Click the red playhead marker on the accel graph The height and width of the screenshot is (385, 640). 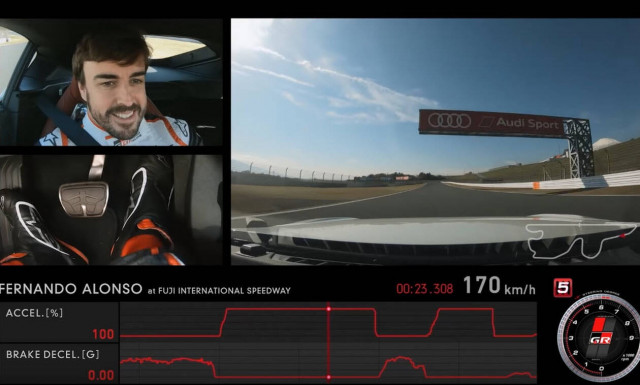tap(328, 309)
